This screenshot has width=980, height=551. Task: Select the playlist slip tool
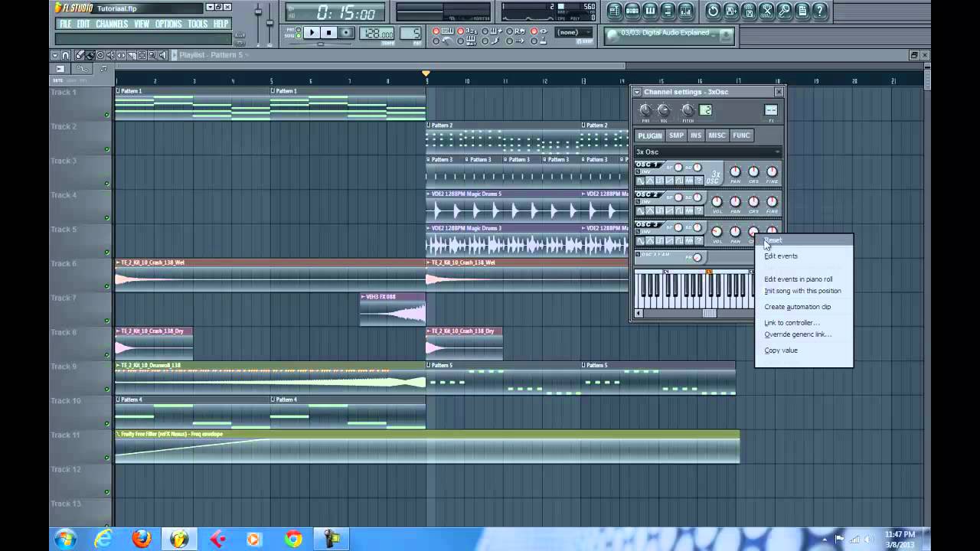[x=121, y=55]
